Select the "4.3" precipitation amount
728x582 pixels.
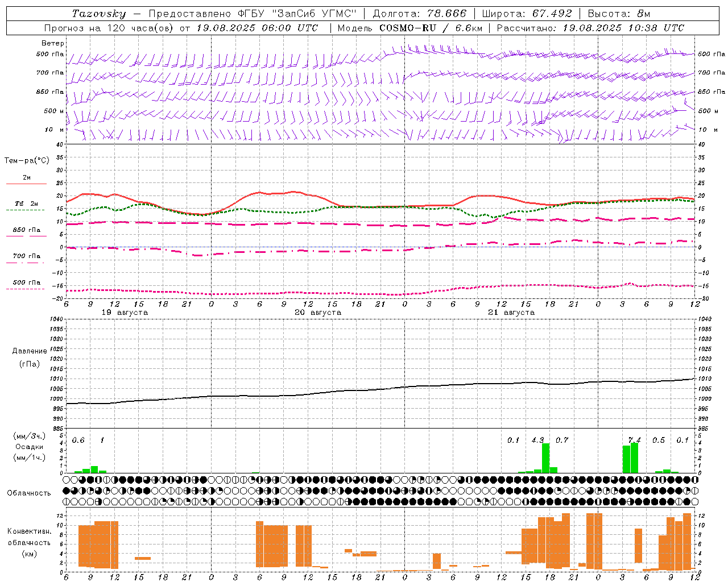[537, 440]
